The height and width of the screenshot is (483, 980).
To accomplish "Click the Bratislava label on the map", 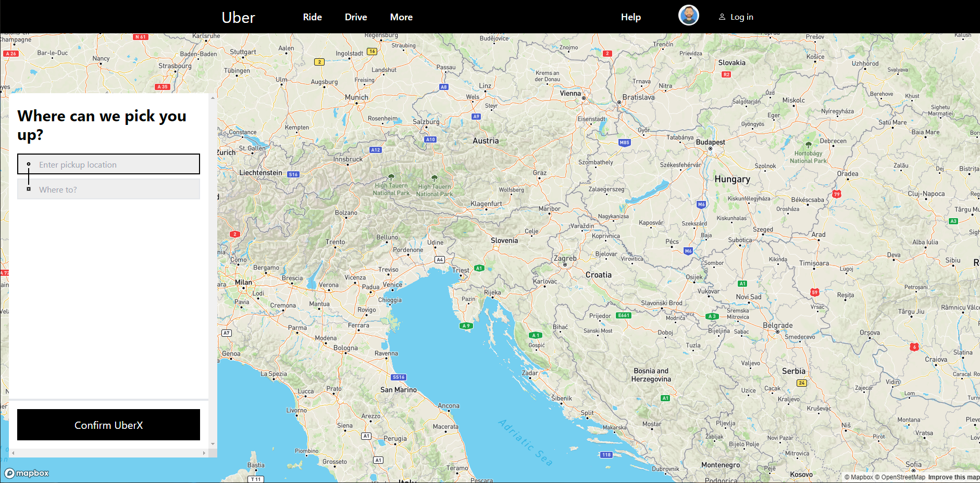I will [x=638, y=97].
